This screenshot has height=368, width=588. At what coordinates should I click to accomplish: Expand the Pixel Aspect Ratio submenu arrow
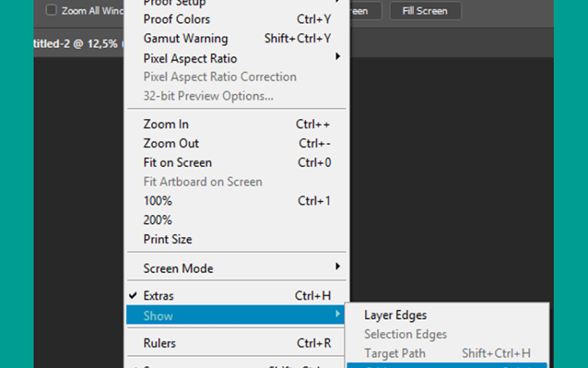pyautogui.click(x=337, y=57)
